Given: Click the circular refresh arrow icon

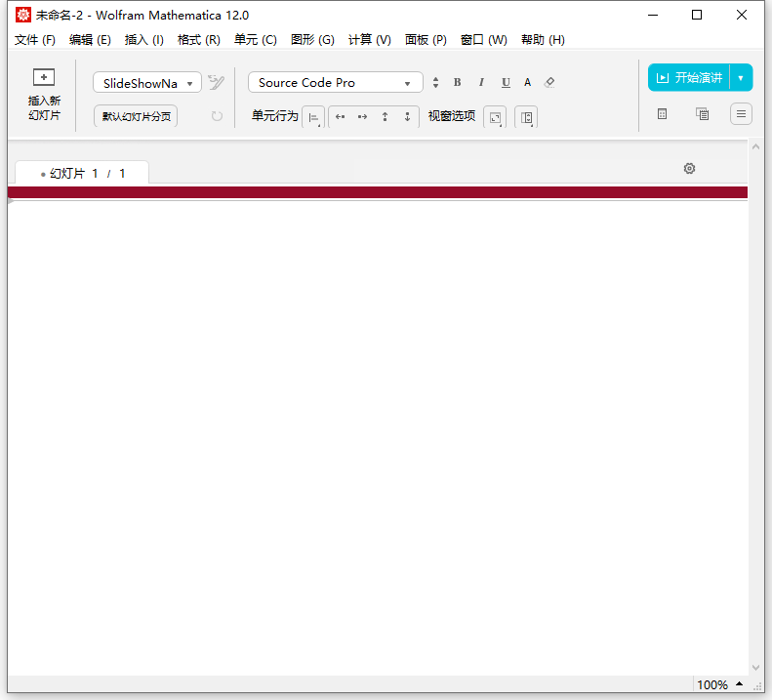Looking at the screenshot, I should (217, 116).
